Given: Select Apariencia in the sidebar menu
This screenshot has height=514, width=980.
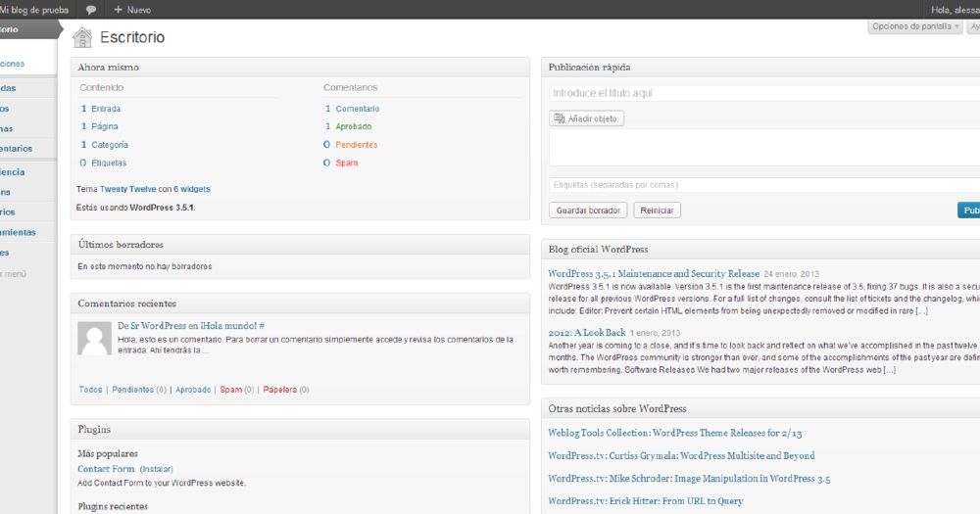Looking at the screenshot, I should coord(13,171).
